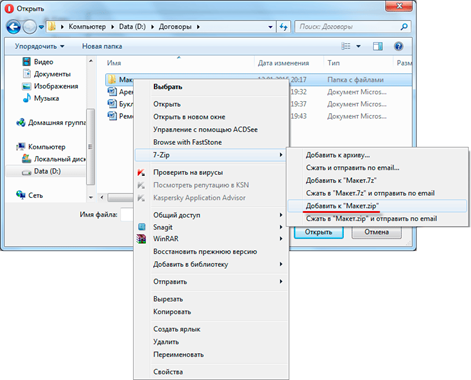
Task: Sort by Тип column header
Action: 333,63
